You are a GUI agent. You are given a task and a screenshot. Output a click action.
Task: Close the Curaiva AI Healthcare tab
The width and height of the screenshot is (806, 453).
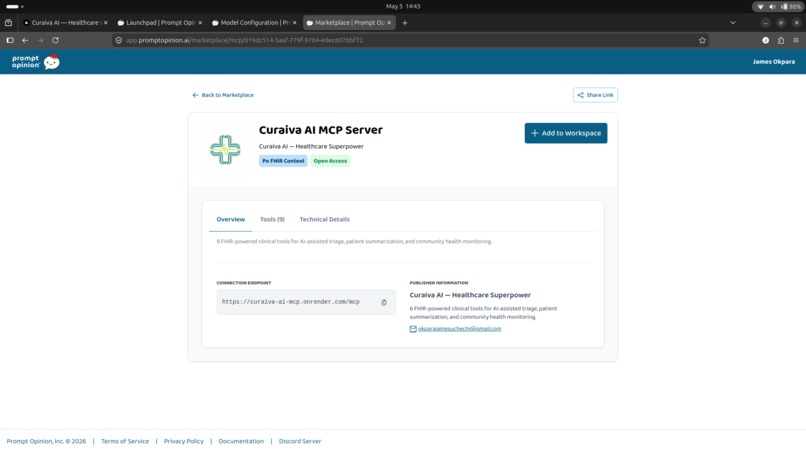click(x=105, y=23)
